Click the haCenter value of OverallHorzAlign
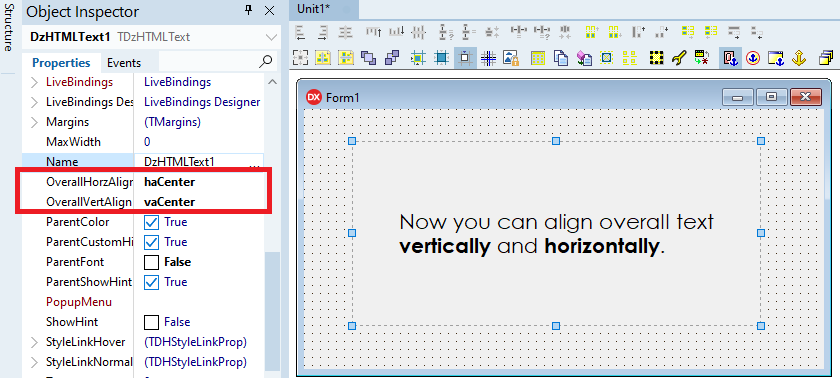Image resolution: width=840 pixels, height=378 pixels. coord(169,182)
